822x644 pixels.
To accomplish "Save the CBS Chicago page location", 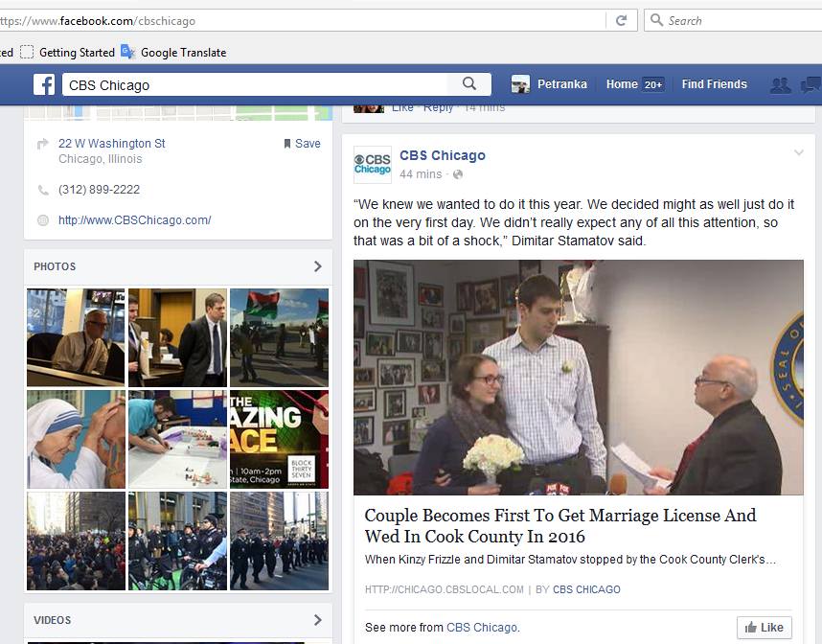I will [x=302, y=144].
